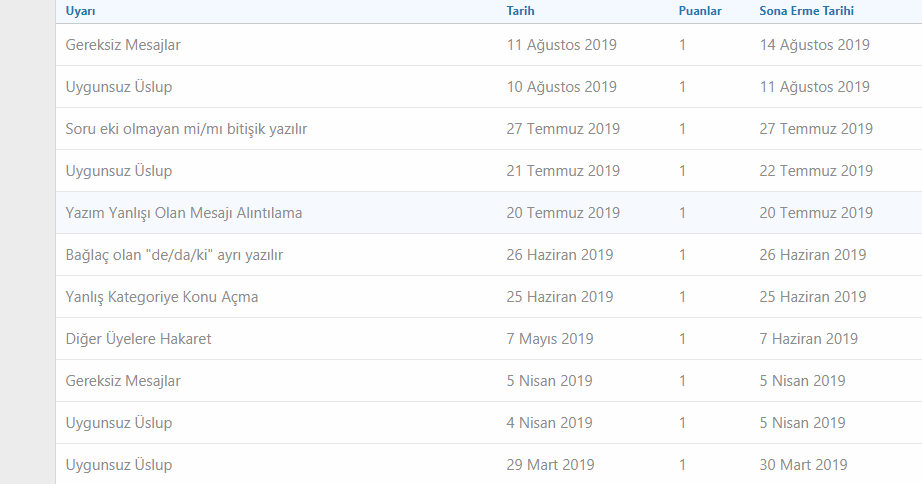Image resolution: width=922 pixels, height=484 pixels.
Task: Open the Gereksiz Mesajlar warning from 11 Ağustos
Action: (123, 45)
